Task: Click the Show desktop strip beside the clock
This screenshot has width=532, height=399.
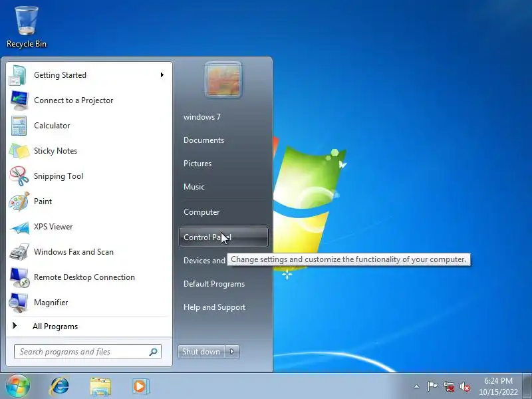Action: click(x=527, y=386)
